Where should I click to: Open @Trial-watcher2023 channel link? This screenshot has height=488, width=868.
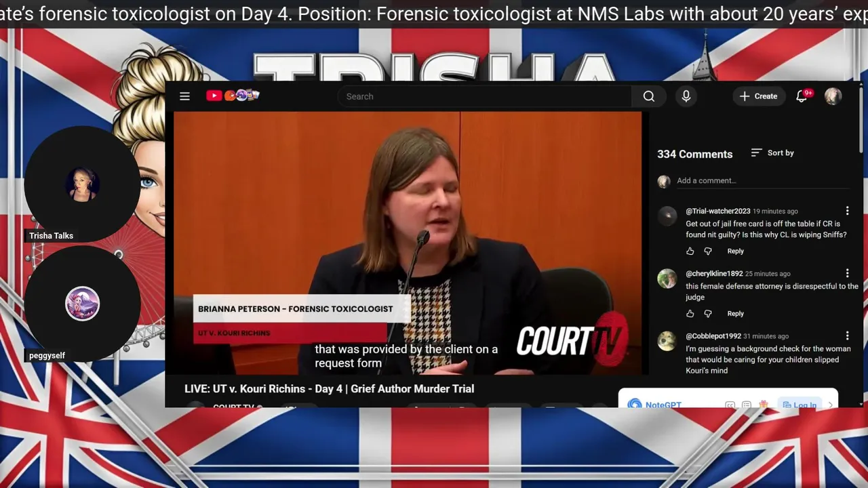pos(718,211)
